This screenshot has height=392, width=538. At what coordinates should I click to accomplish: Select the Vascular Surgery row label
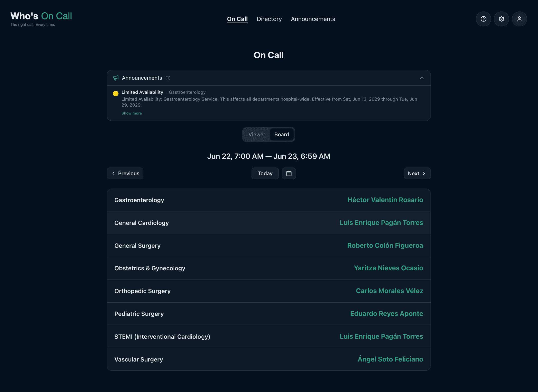[138, 359]
